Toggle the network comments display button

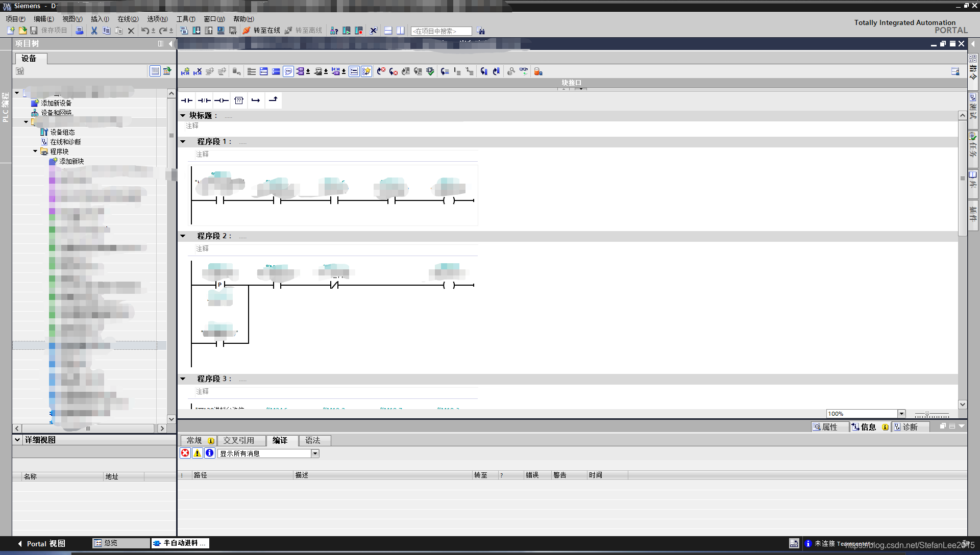288,71
